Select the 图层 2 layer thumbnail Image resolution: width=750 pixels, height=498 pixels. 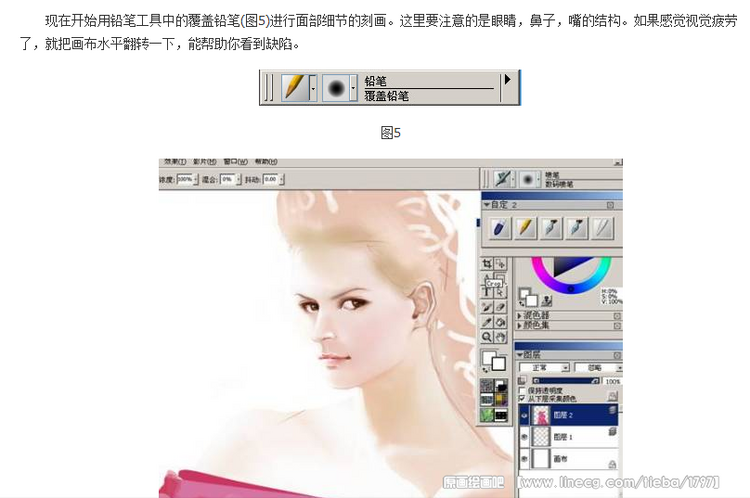(x=541, y=416)
